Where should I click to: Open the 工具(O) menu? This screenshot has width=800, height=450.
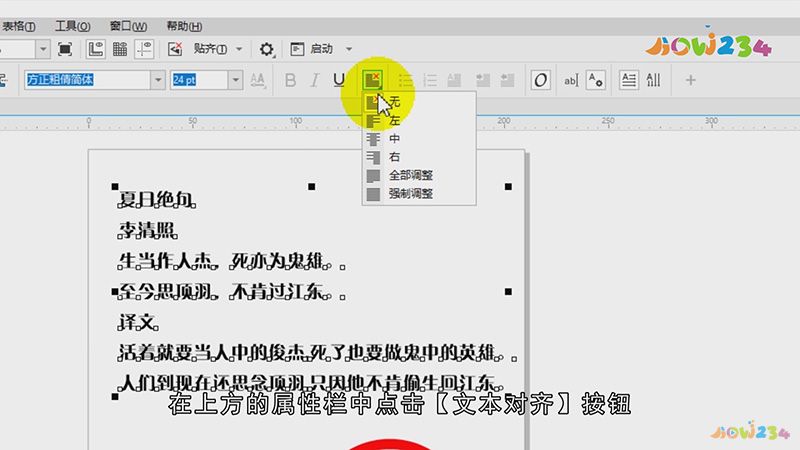click(72, 26)
